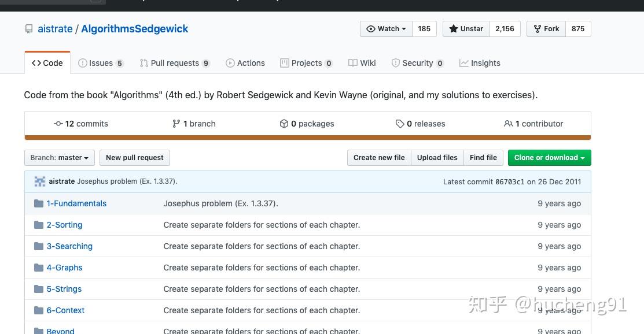Open commit 06703c1 hash link
Screen dimensions: 644x334
click(510, 181)
